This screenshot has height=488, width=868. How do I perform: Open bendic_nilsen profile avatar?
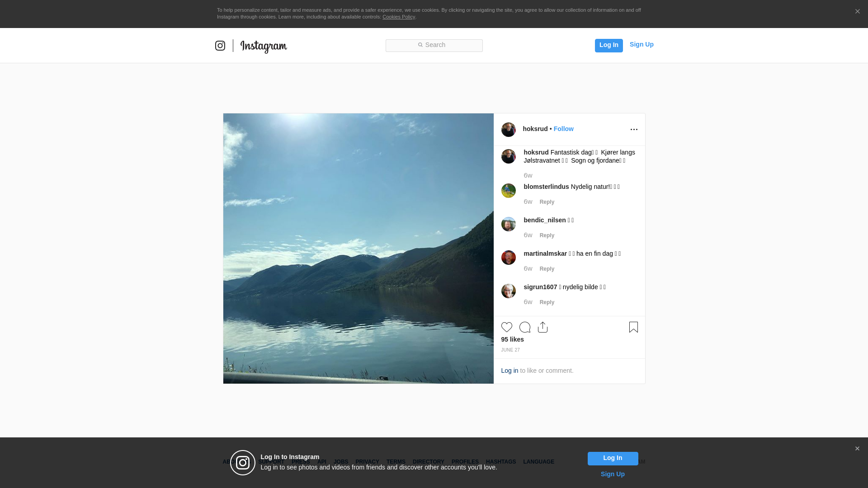[508, 224]
